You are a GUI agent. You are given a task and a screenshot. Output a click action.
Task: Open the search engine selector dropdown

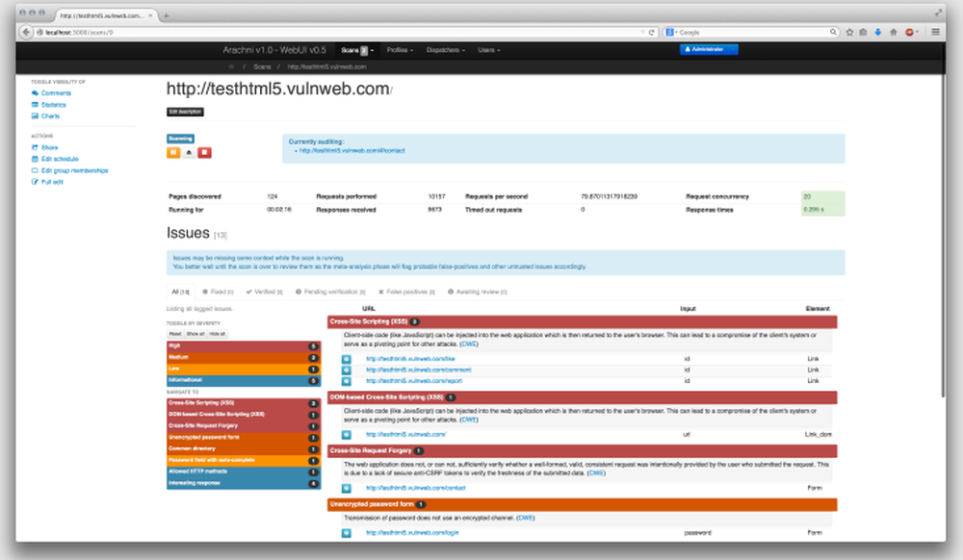671,33
